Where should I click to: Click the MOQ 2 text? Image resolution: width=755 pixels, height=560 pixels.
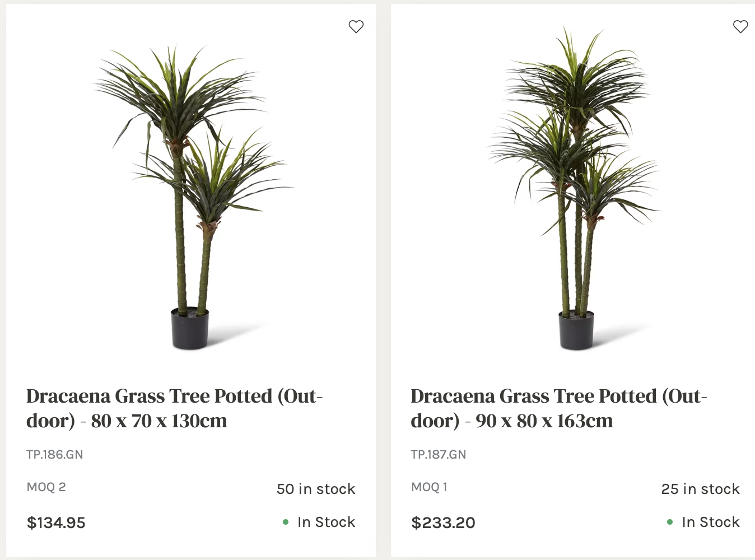(x=46, y=487)
